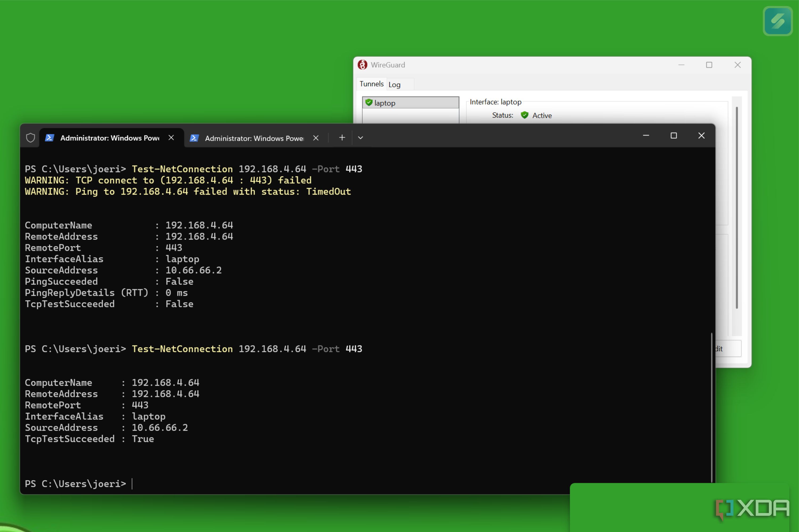Click the green Active status shield icon
The image size is (799, 532).
tap(524, 115)
